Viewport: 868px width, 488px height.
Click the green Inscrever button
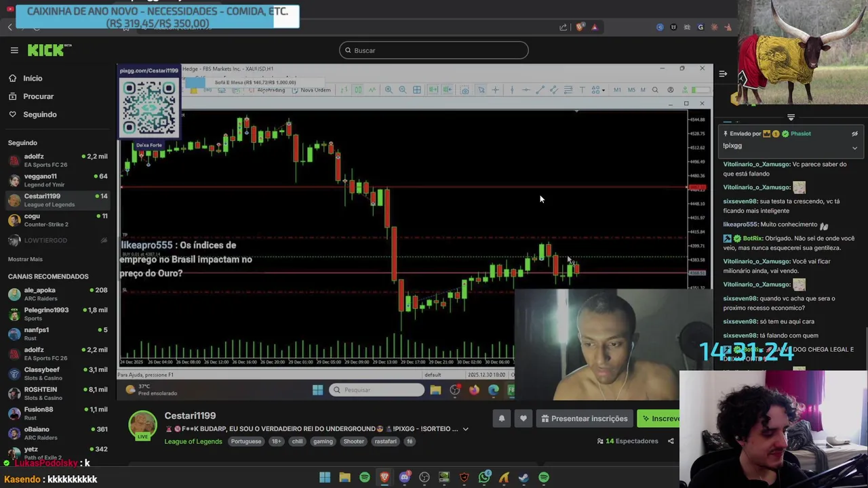658,419
